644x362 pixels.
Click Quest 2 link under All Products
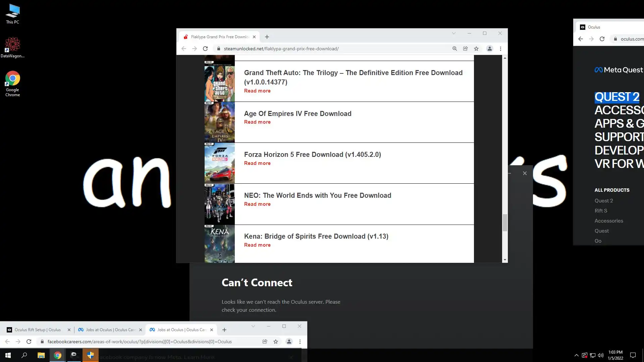coord(603,201)
